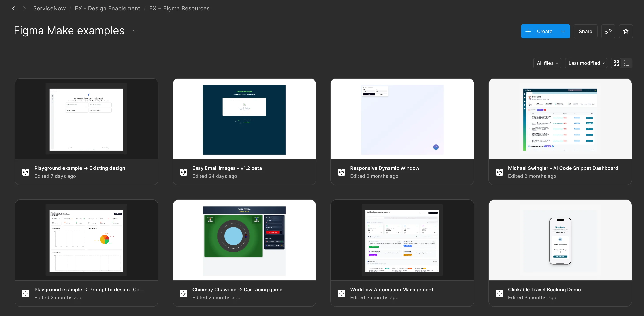Open the Create button dropdown arrow

pos(563,31)
